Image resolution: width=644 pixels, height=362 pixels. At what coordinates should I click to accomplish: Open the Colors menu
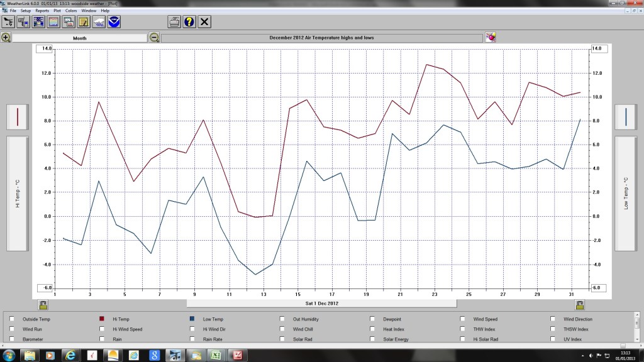coord(71,11)
